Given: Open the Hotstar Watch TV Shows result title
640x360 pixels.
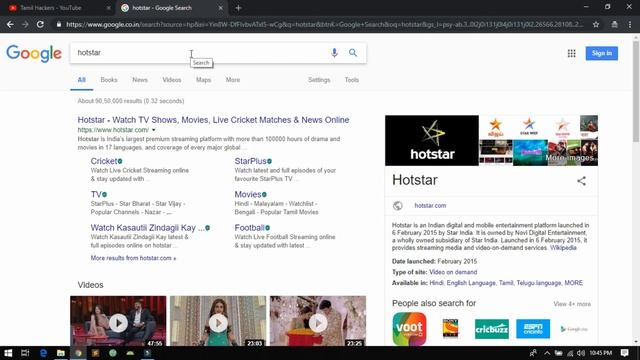Looking at the screenshot, I should click(213, 120).
